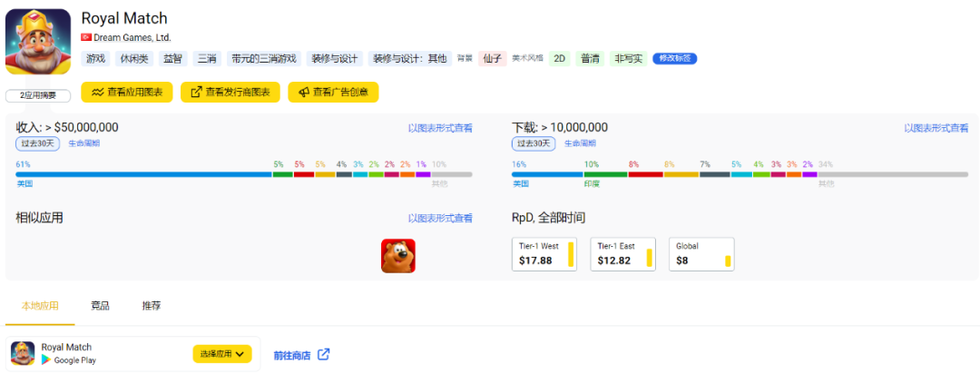The height and width of the screenshot is (374, 980).
Task: Click the Google Play store icon
Action: pos(45,359)
